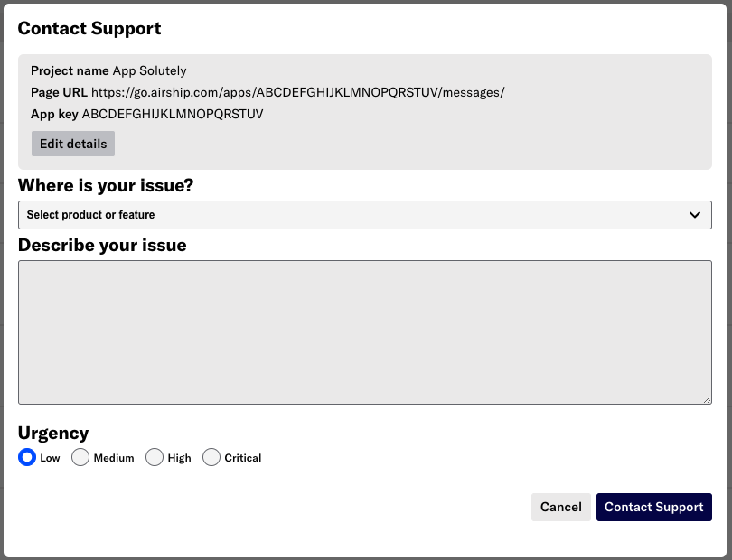Click the Edit details button
Viewport: 732px width, 560px height.
[73, 144]
